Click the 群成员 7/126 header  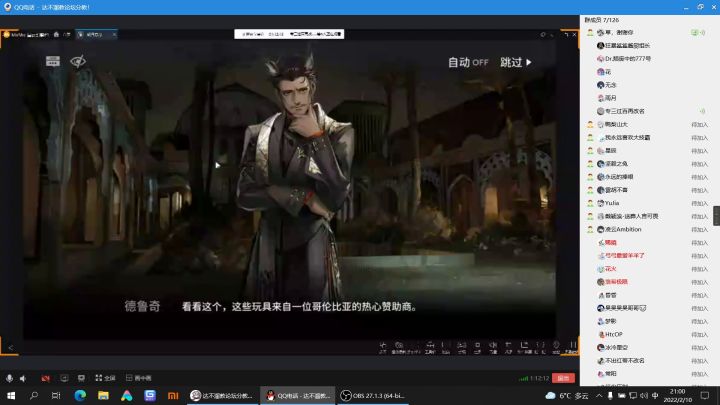tap(602, 20)
